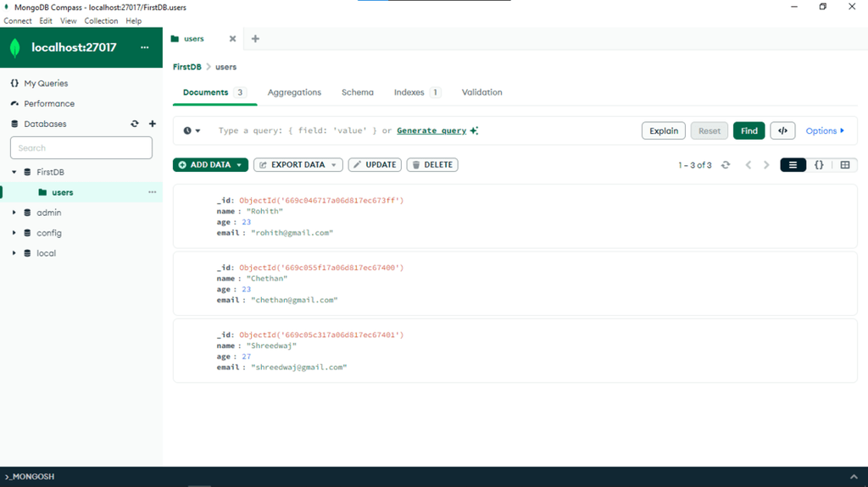Refresh the databases list

[x=135, y=124]
